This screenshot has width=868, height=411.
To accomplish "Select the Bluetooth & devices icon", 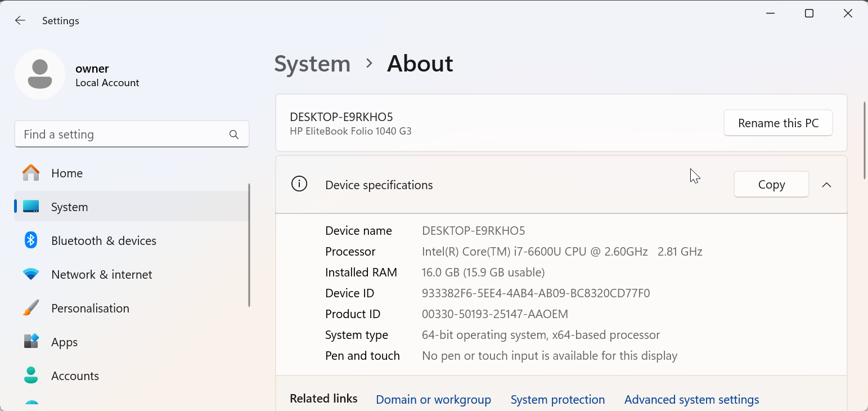I will 31,240.
